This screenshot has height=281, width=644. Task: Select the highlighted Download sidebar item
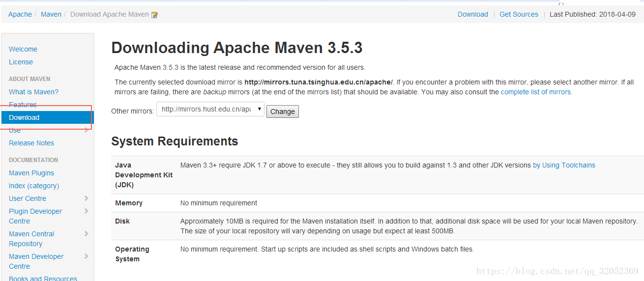point(47,117)
